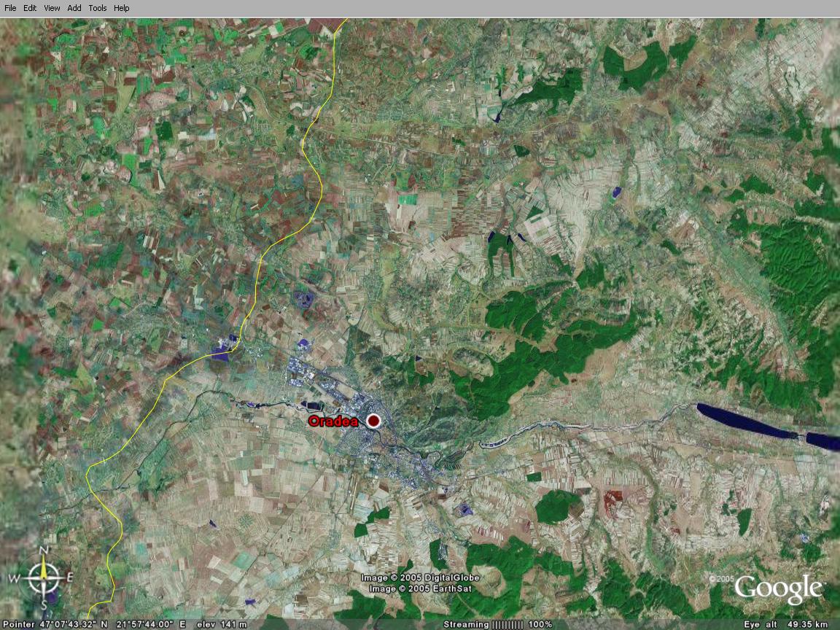Open the Tools menu
The width and height of the screenshot is (840, 630).
98,8
